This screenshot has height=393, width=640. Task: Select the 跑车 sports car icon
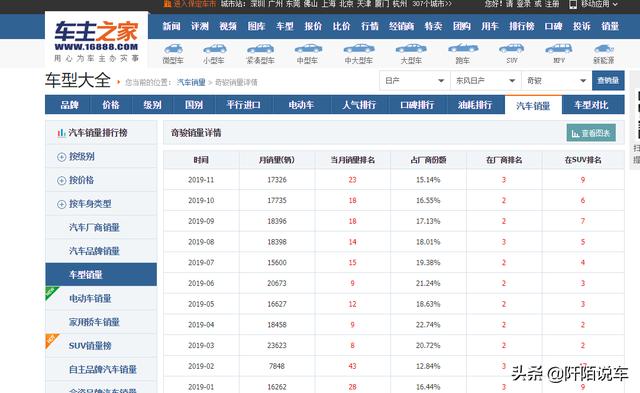[463, 49]
